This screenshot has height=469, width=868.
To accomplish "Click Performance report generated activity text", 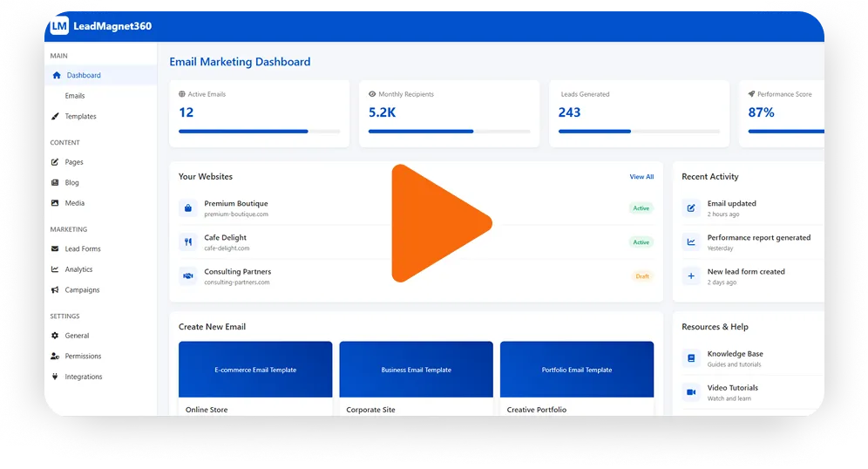I will pos(758,237).
